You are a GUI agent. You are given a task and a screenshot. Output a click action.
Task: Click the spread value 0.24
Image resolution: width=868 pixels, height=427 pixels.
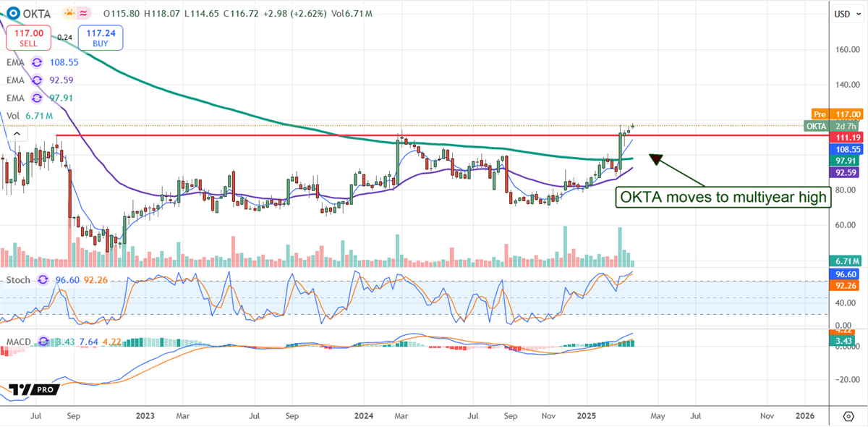tap(64, 38)
